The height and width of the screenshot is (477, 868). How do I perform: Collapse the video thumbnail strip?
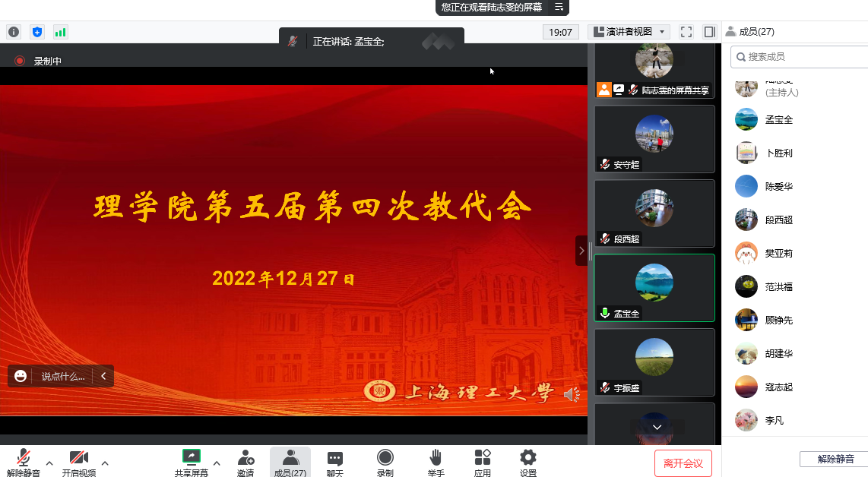coord(581,251)
